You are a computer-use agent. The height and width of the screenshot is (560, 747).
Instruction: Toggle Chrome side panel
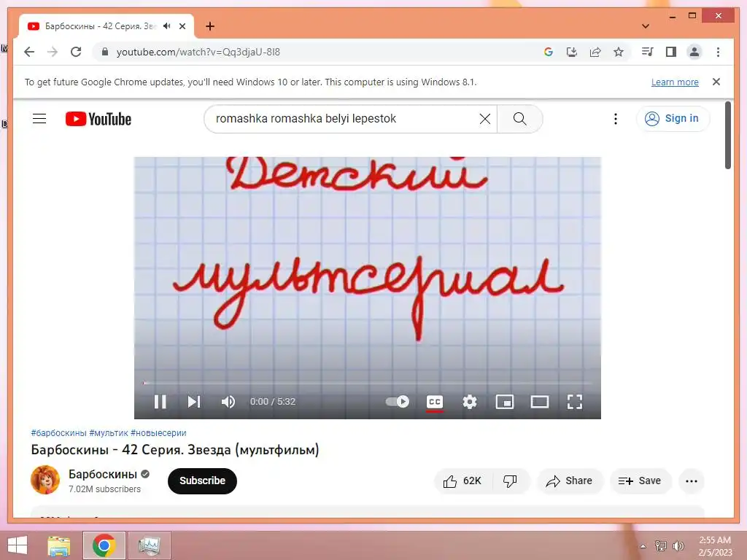pyautogui.click(x=671, y=52)
